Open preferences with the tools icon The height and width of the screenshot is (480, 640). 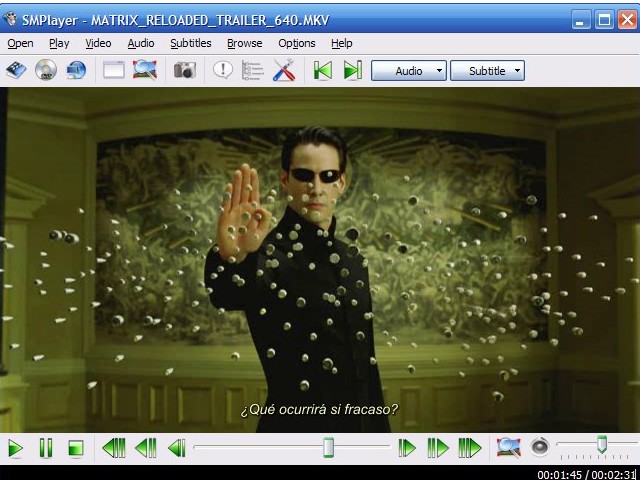pyautogui.click(x=284, y=70)
